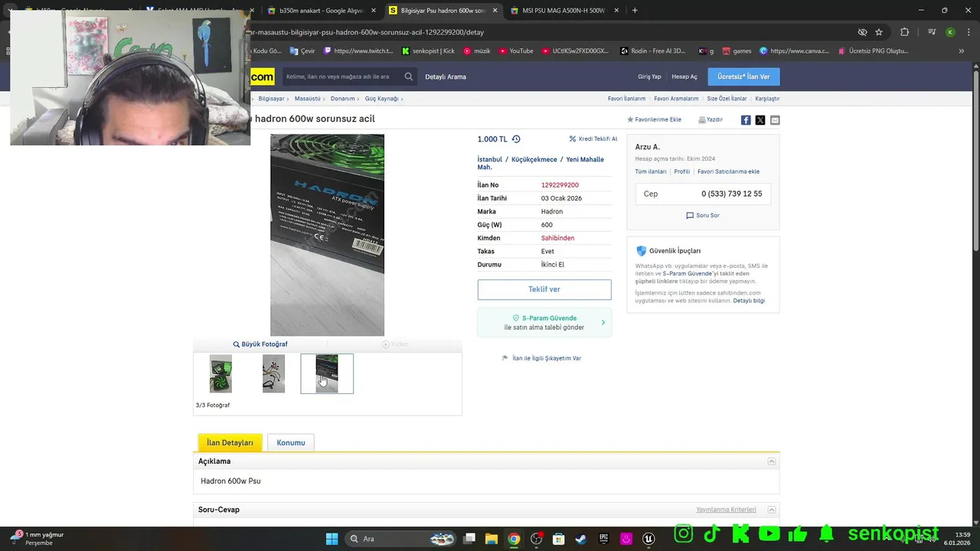Open a new browser tab
The height and width of the screenshot is (551, 980).
click(x=635, y=11)
